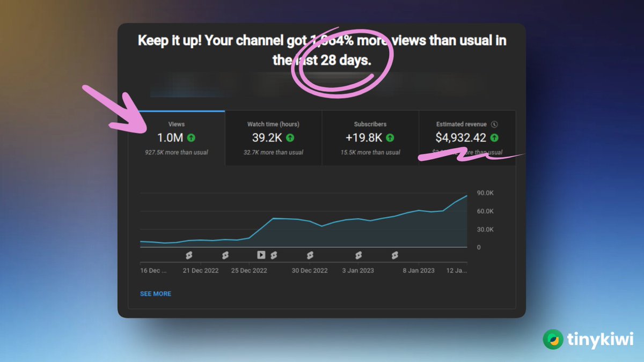
Task: Click the green arrow beside 39.2K watch hours
Action: (x=290, y=137)
